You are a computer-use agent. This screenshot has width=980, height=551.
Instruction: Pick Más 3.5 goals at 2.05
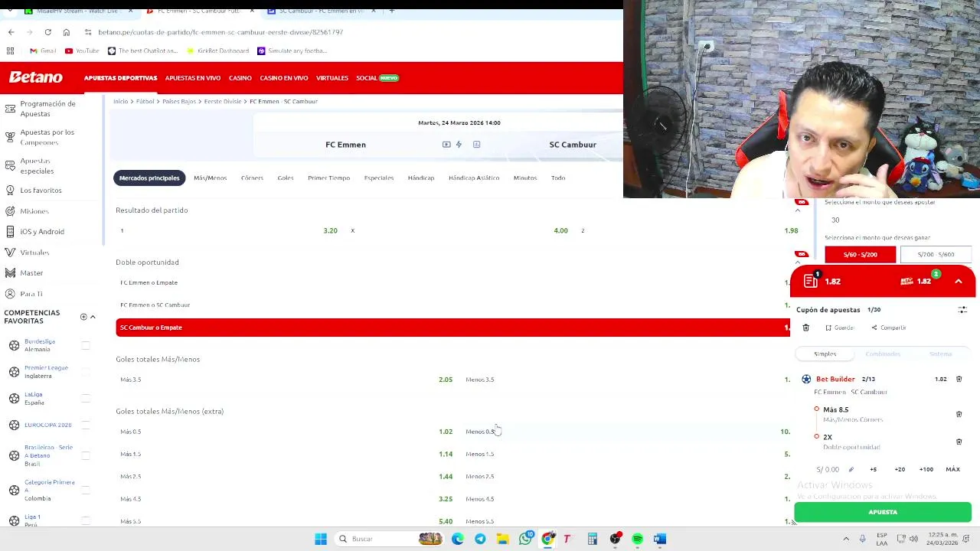286,380
